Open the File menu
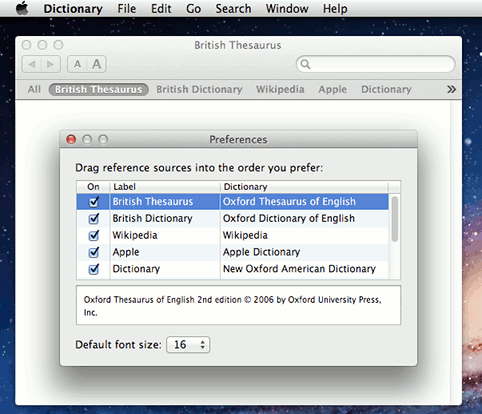This screenshot has height=414, width=482. click(x=127, y=8)
